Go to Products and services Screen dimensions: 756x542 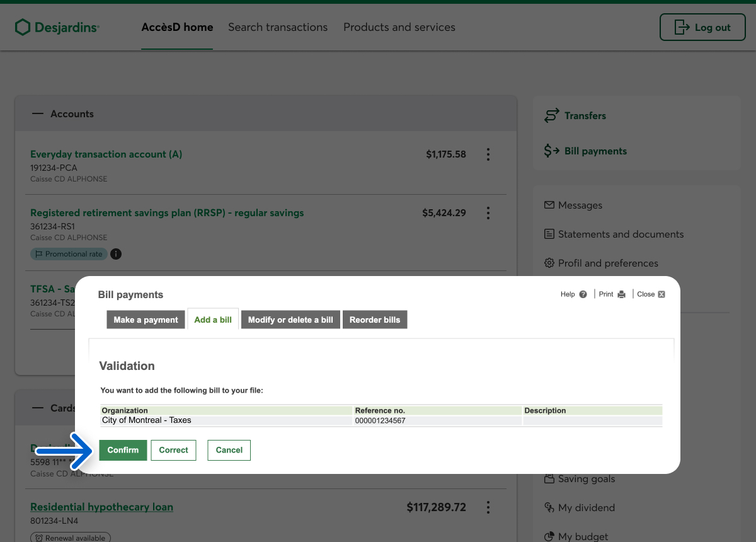399,27
